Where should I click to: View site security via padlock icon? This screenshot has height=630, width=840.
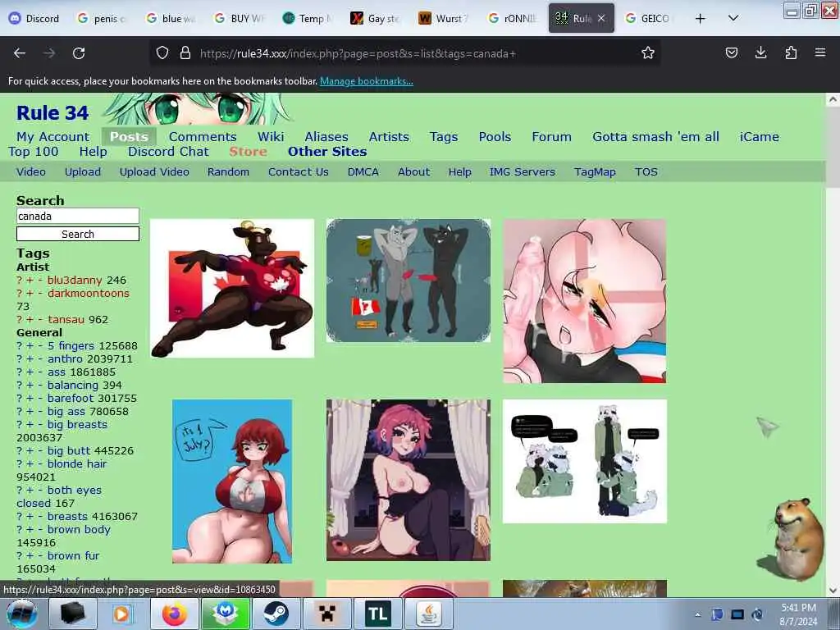tap(185, 53)
